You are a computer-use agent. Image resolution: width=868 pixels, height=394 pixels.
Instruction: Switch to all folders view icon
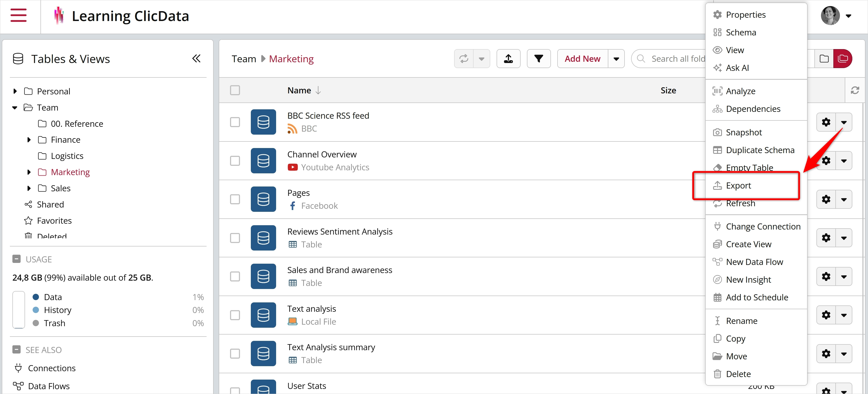(843, 59)
